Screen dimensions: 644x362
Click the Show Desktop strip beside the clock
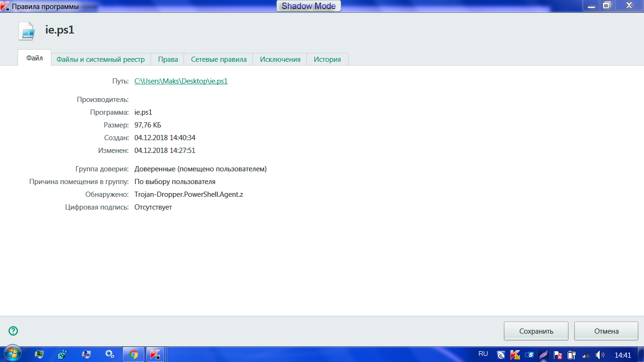click(640, 354)
